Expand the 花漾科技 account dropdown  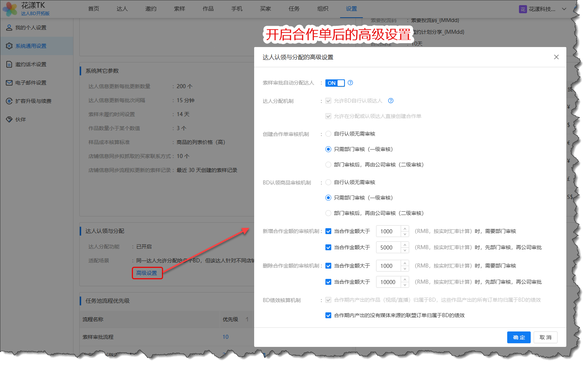click(564, 9)
